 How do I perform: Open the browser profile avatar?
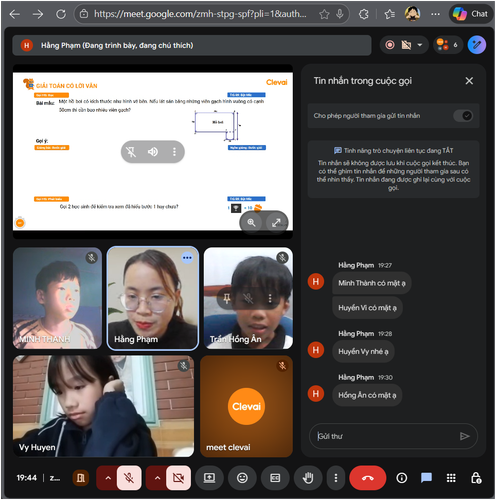412,14
